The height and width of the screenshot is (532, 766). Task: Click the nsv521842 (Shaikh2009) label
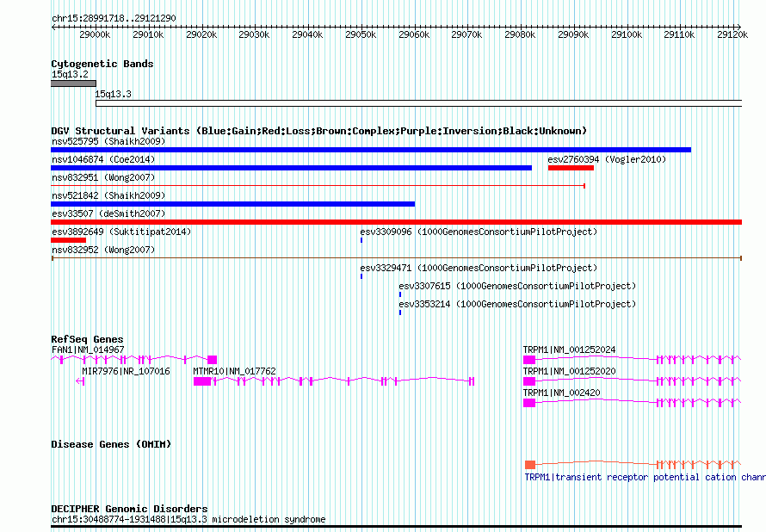coord(108,195)
